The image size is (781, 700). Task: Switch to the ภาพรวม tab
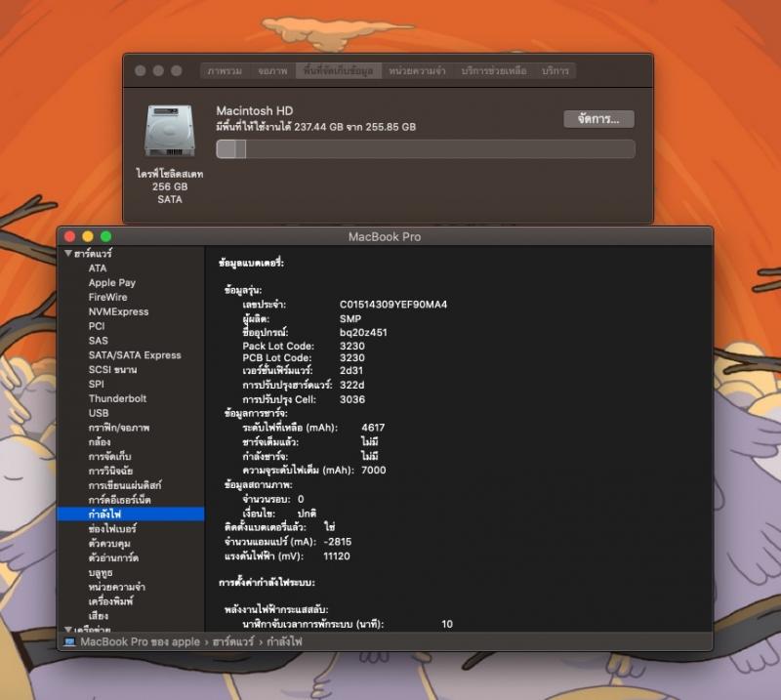[226, 70]
